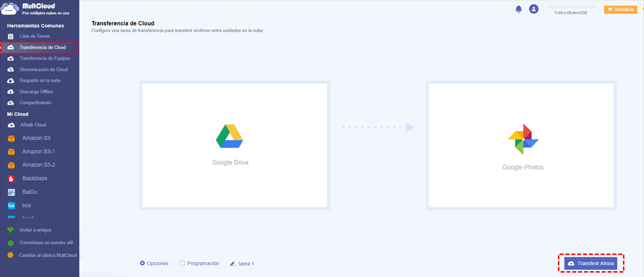Click the Google Drive logo
644x277 pixels.
(x=230, y=136)
